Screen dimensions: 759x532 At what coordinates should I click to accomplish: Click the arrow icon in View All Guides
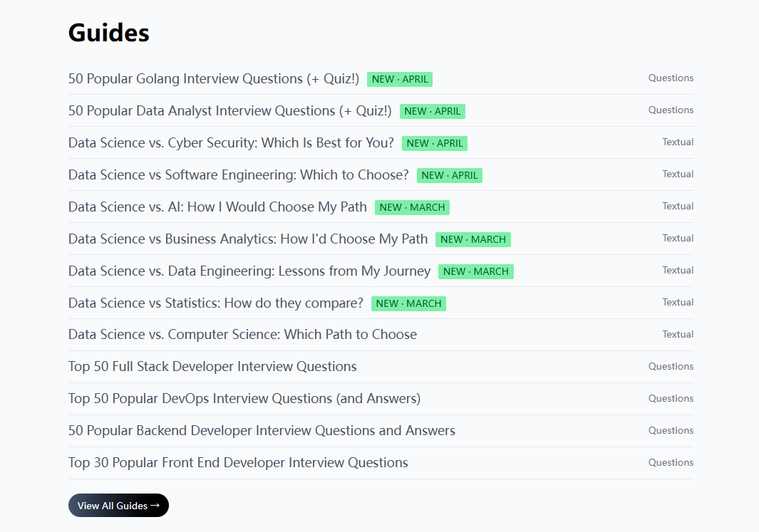click(x=155, y=506)
